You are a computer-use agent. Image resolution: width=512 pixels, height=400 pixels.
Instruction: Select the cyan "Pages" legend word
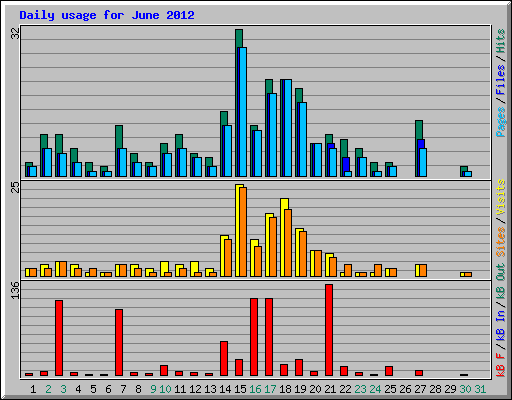(501, 122)
